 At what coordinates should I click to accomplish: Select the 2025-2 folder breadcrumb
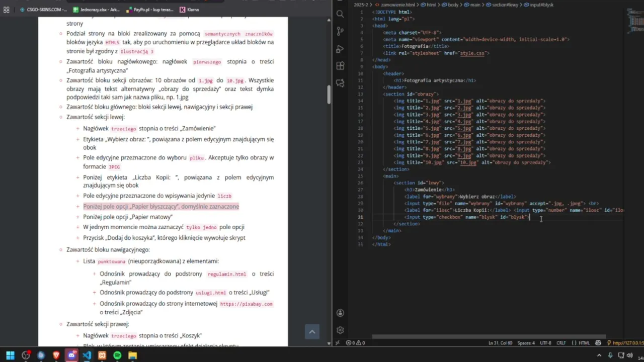point(361,5)
